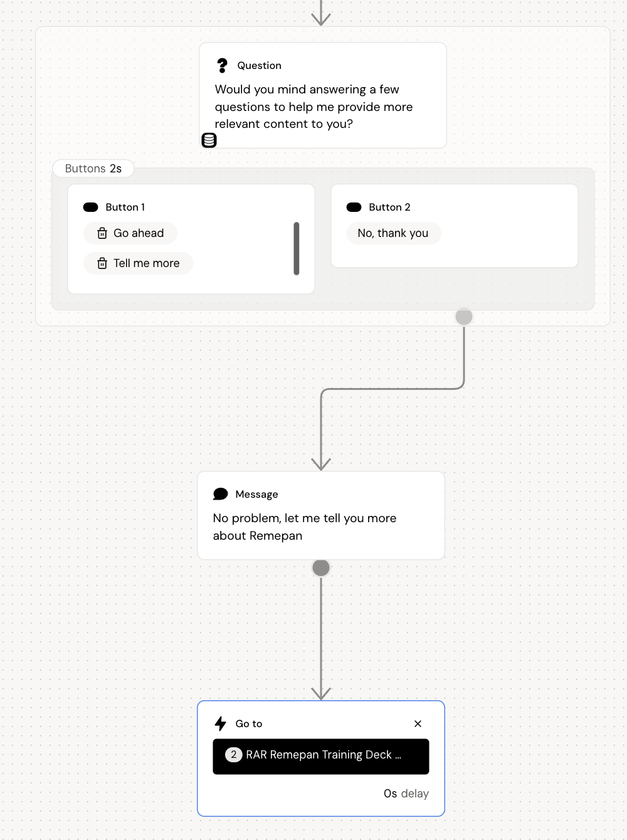Delete the 'Tell me more' option via trash icon
The height and width of the screenshot is (840, 627).
coord(102,263)
